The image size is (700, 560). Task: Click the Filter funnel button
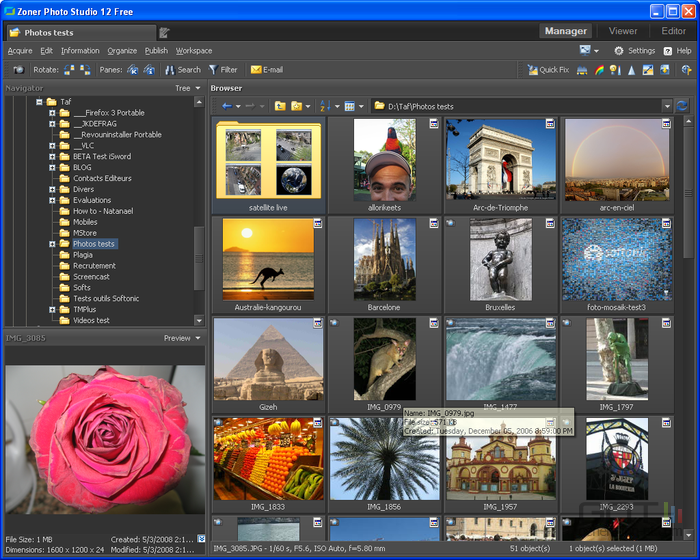(223, 70)
